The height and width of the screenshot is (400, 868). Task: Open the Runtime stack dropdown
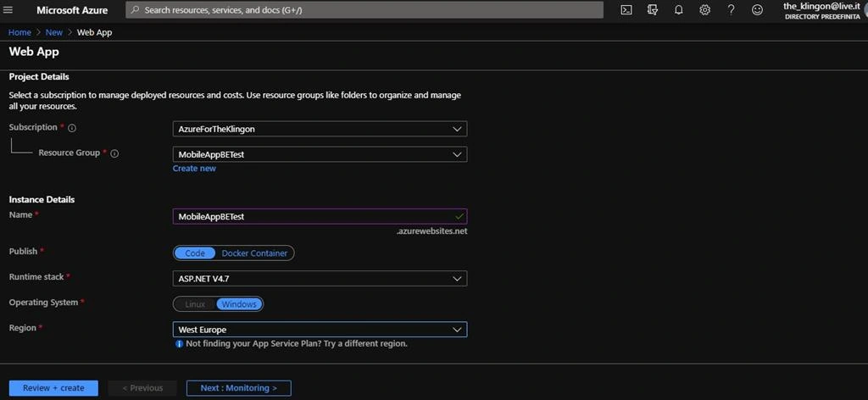320,278
